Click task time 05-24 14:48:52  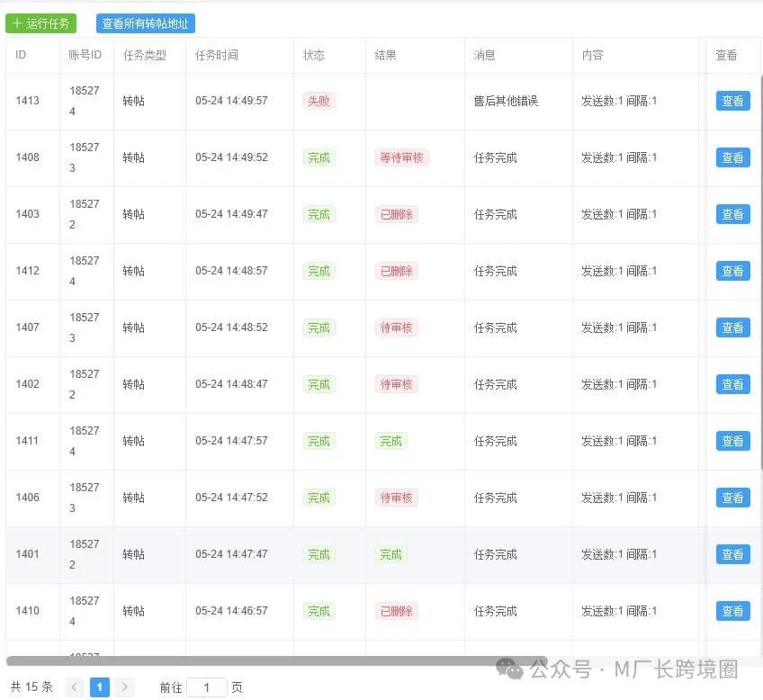[231, 328]
